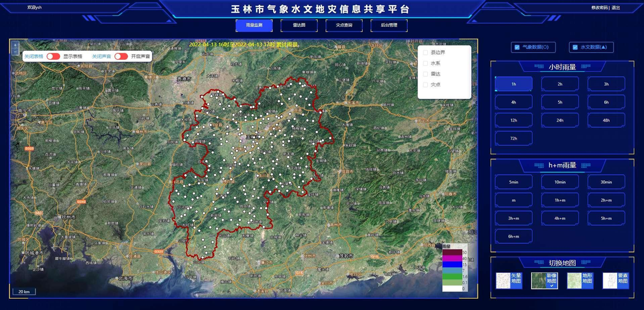Select the 24h rainfall button
The image size is (644, 310).
(560, 120)
